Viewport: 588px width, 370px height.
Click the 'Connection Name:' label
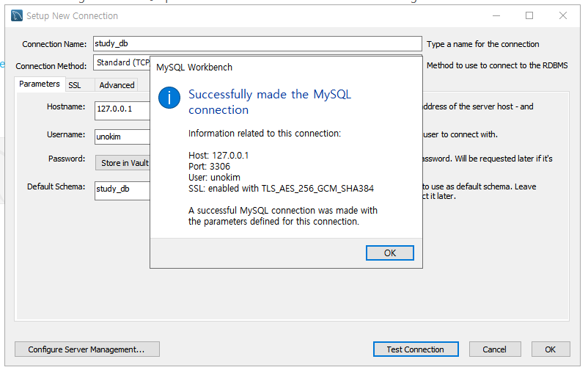click(54, 44)
